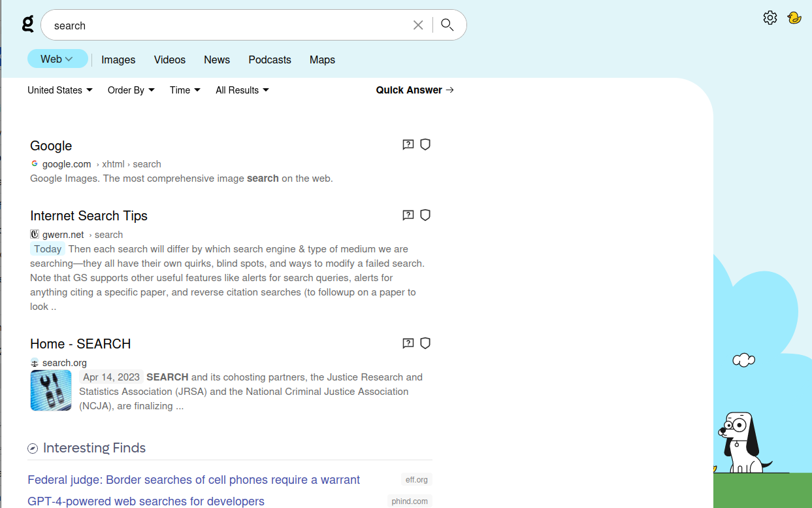
Task: Switch to the Videos tab
Action: point(170,59)
